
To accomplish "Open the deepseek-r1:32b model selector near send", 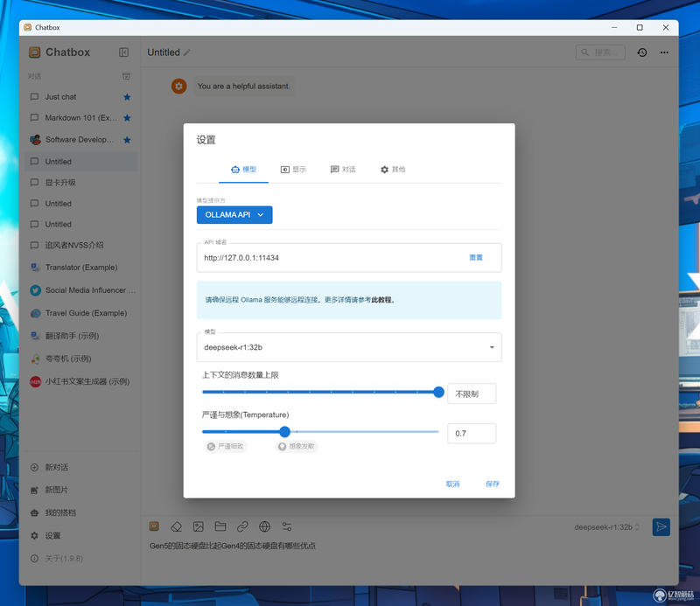I will click(606, 527).
